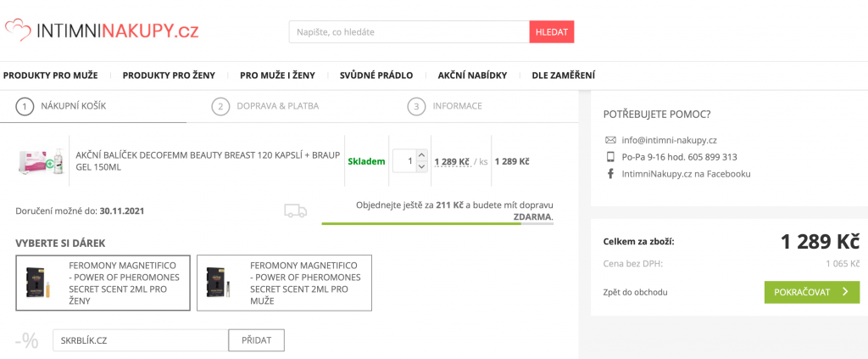
Task: Click the Přidat coupon button
Action: pyautogui.click(x=256, y=340)
